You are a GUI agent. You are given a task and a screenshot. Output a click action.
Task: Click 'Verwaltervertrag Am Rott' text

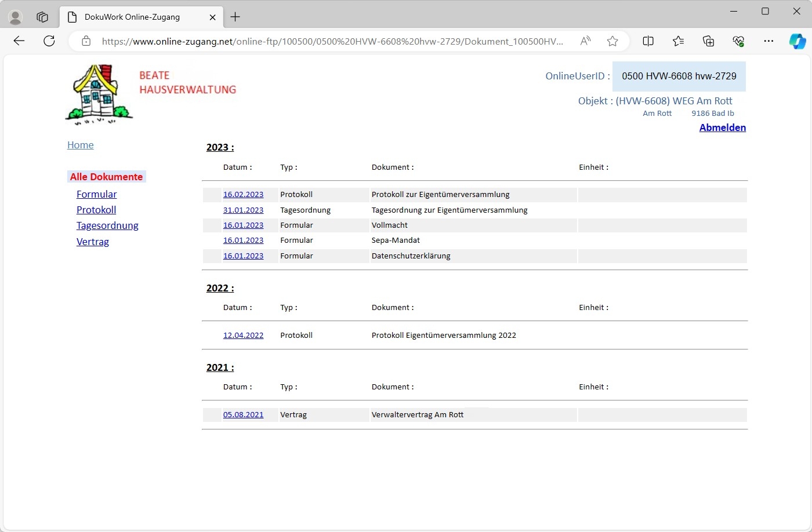(x=418, y=414)
